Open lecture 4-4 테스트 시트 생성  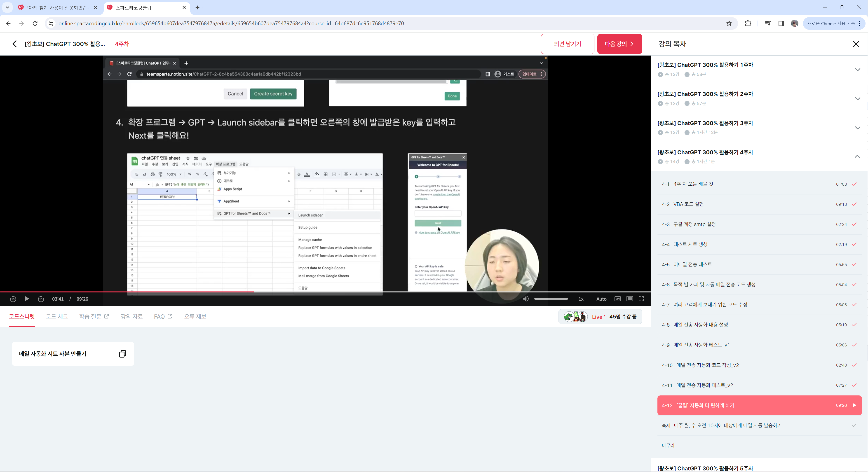[760, 245]
